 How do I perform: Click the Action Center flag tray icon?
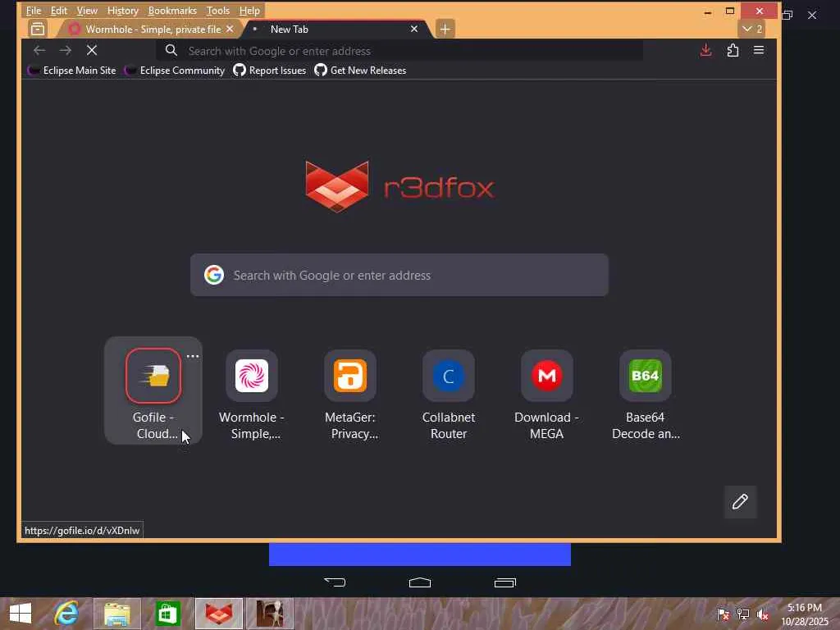724,614
